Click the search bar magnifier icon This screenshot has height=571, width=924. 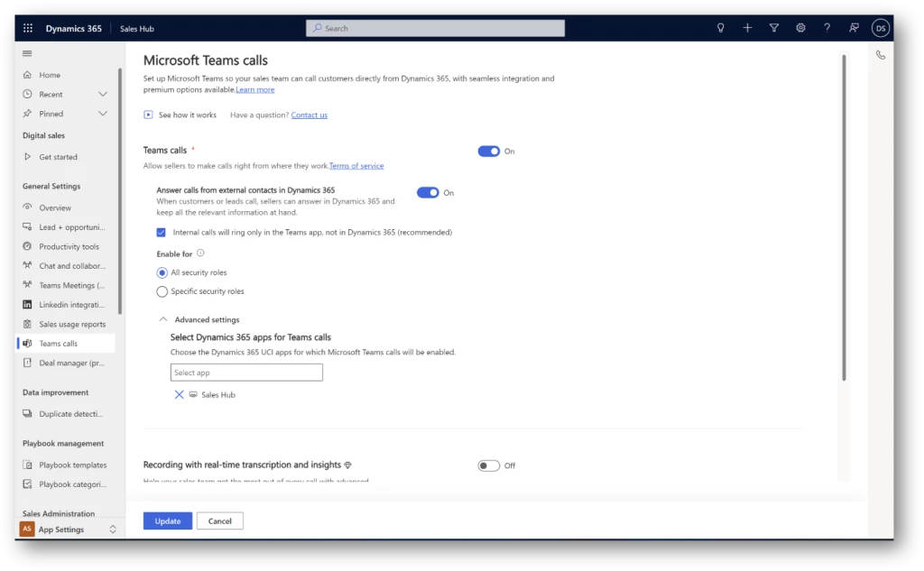pyautogui.click(x=316, y=28)
